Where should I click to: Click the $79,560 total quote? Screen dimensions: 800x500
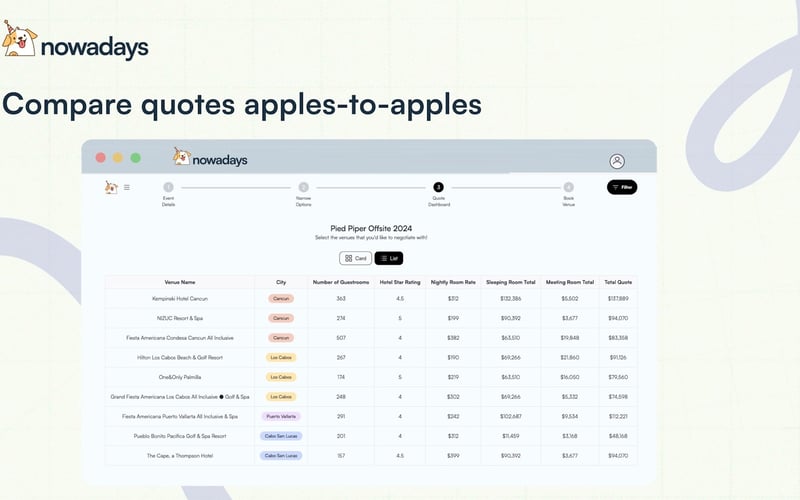tap(618, 377)
